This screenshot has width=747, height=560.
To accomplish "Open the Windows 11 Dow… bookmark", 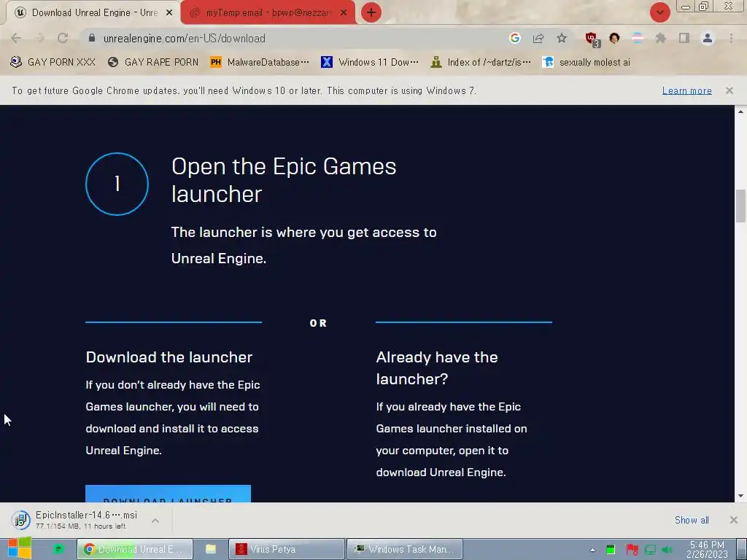I will point(370,62).
